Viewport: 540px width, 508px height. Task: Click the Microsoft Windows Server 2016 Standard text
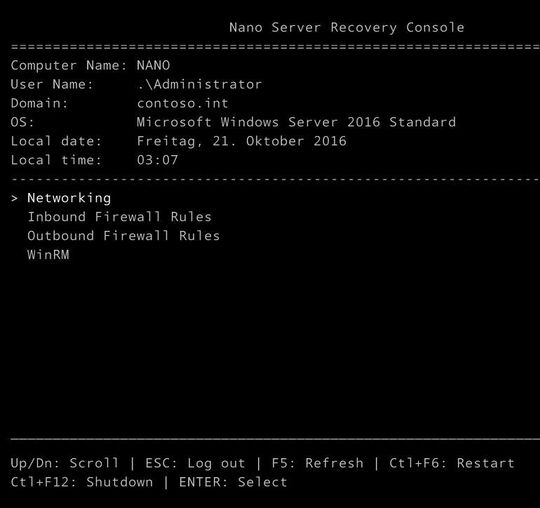(x=296, y=122)
